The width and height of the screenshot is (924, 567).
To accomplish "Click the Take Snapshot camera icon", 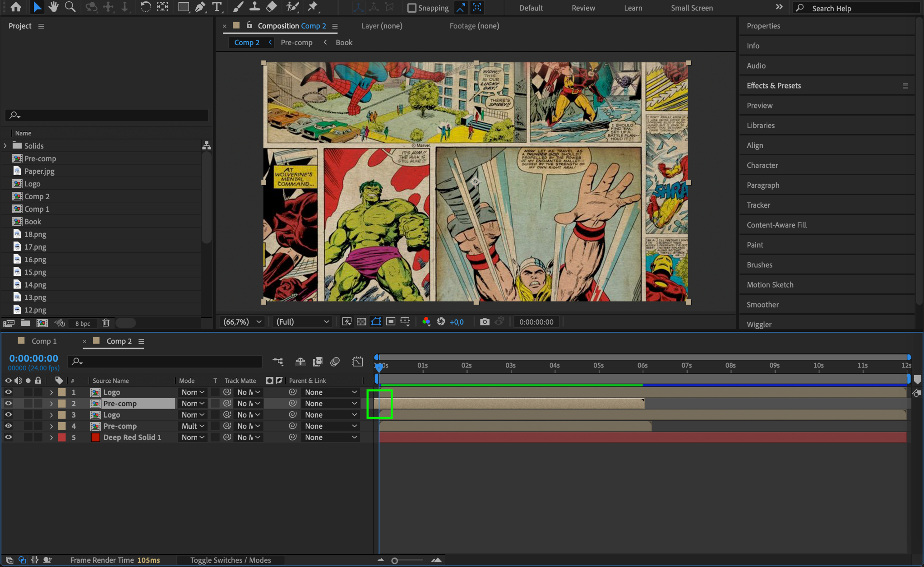I will (x=485, y=321).
